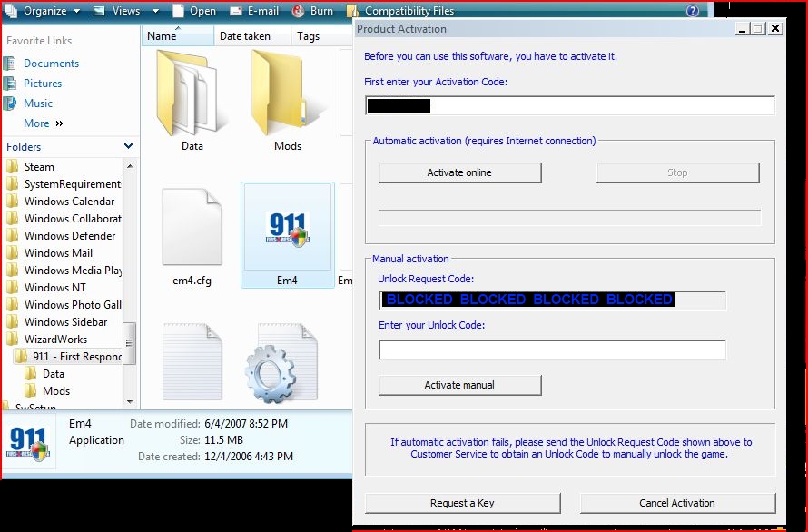
Task: Select WizardWorks folder in tree
Action: pyautogui.click(x=55, y=340)
